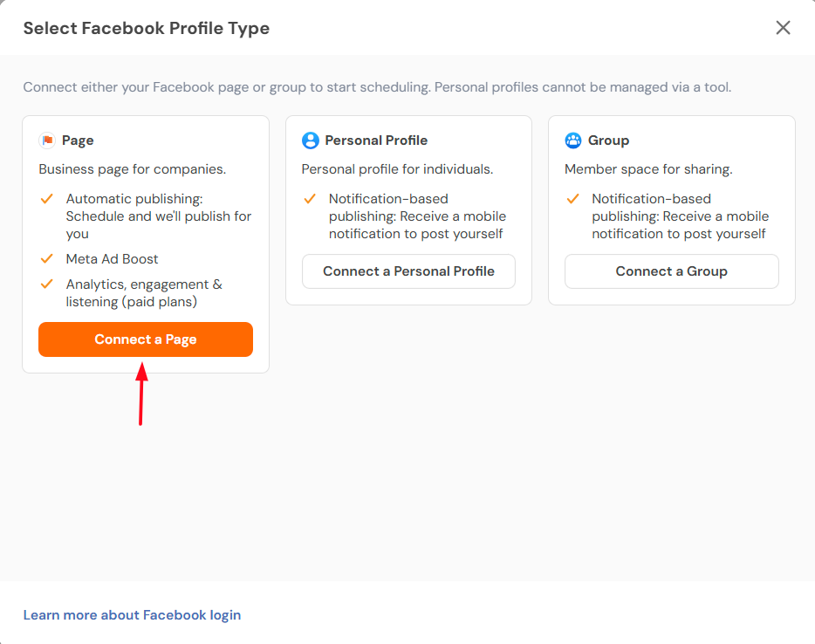Click the checkmark in the Group card
This screenshot has height=644, width=815.
coord(572,199)
